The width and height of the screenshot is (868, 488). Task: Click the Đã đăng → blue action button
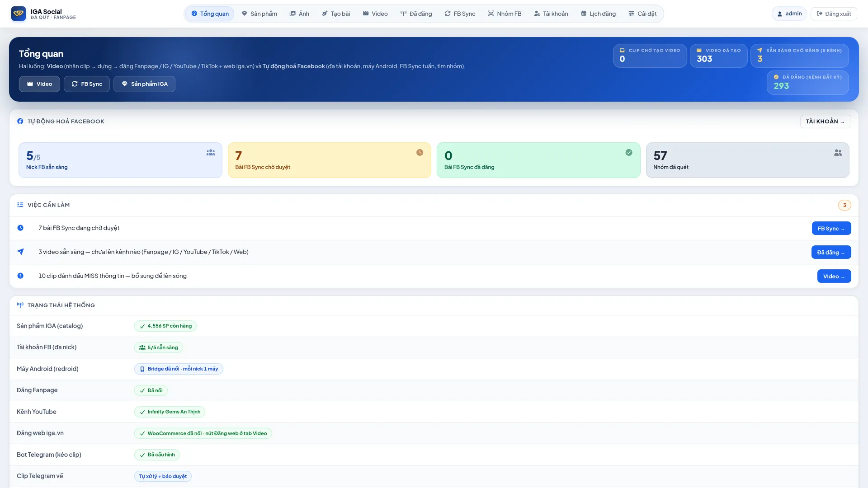[x=831, y=252]
